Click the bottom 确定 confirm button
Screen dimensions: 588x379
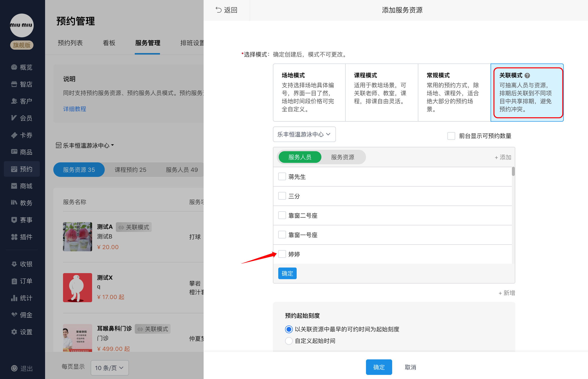pyautogui.click(x=379, y=367)
